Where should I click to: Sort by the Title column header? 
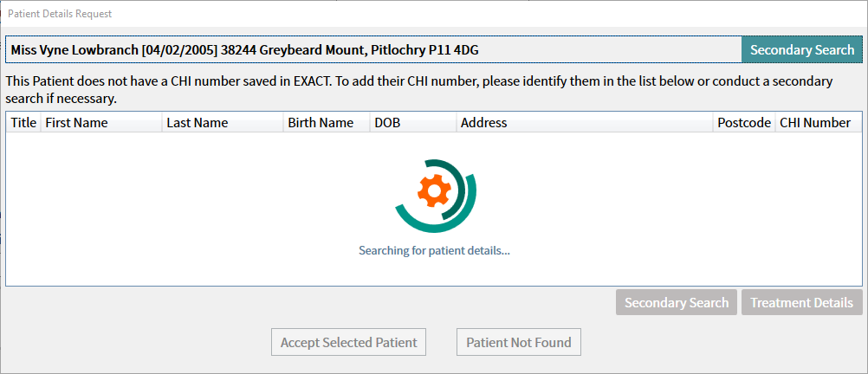23,123
